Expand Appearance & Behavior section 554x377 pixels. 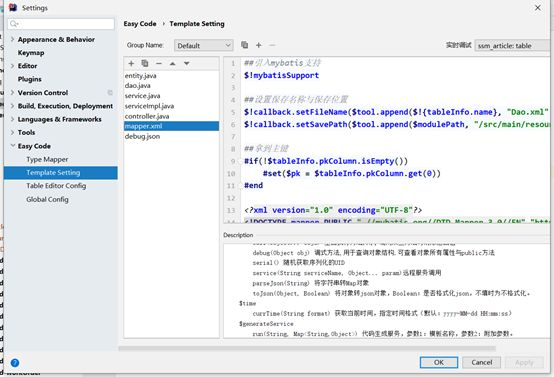pos(12,39)
